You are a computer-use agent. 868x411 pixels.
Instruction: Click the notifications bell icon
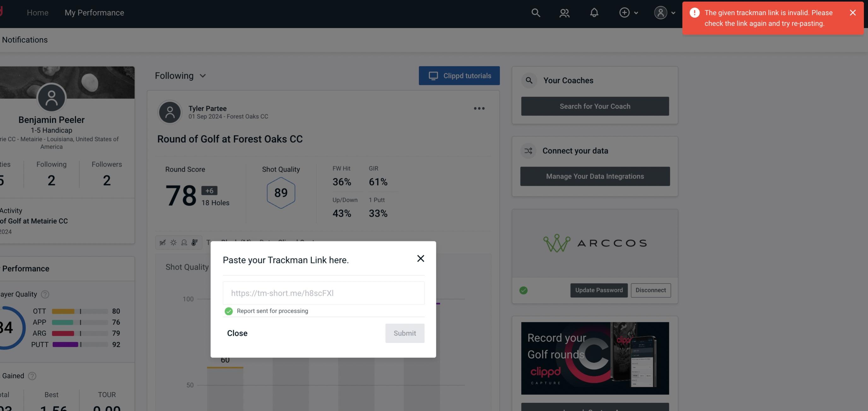pos(594,12)
